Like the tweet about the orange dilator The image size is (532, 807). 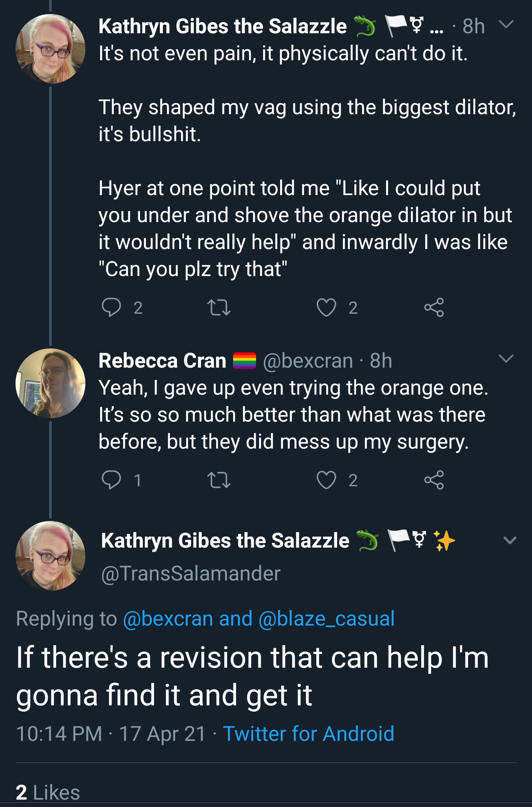point(326,307)
